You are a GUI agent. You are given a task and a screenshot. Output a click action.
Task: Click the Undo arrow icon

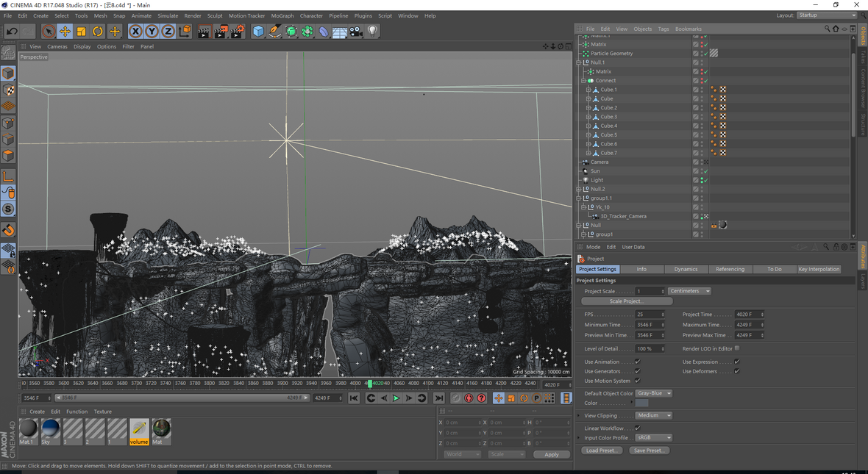[12, 31]
